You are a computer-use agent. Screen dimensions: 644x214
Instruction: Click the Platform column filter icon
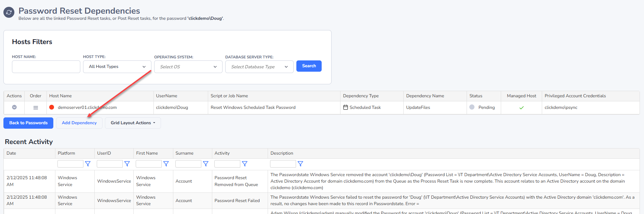coord(88,164)
